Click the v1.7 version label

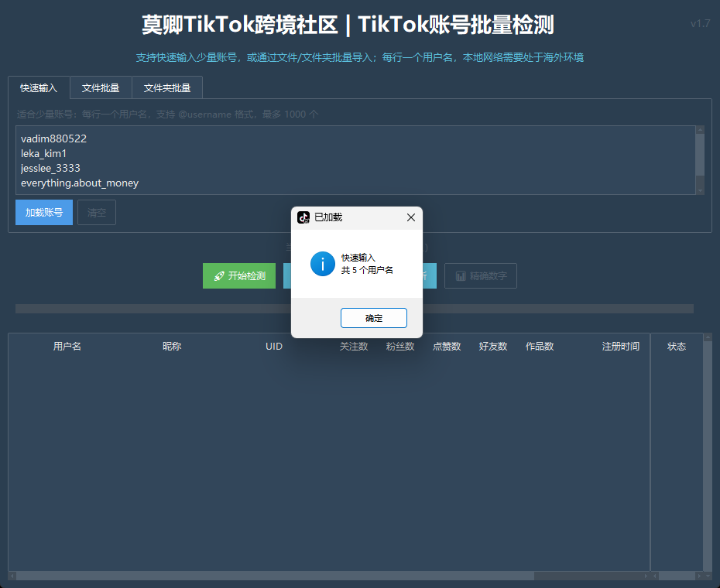(x=700, y=24)
